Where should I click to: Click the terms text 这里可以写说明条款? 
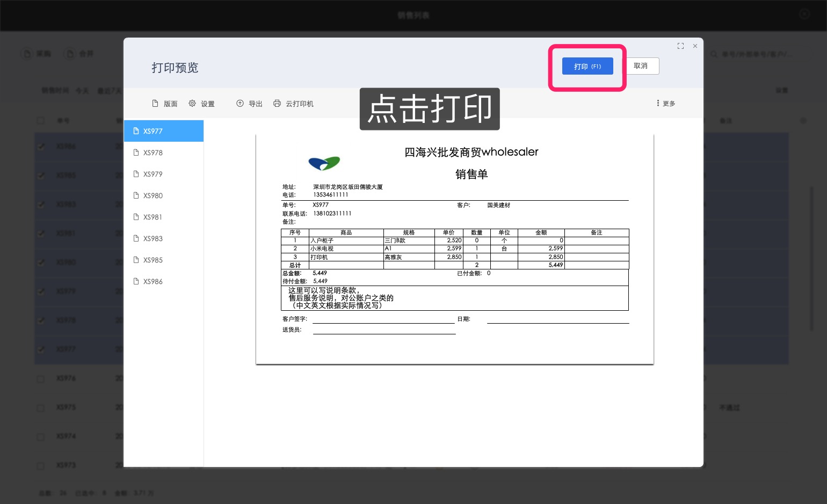coord(324,290)
